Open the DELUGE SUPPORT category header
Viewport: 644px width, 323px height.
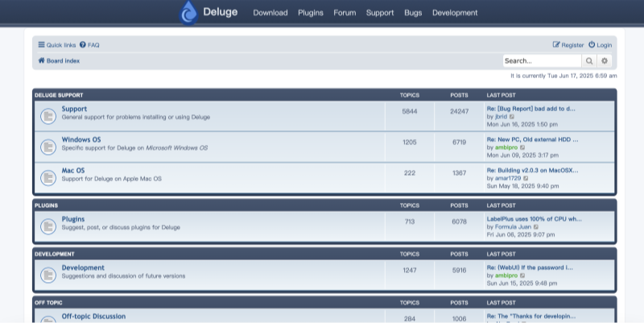[59, 95]
